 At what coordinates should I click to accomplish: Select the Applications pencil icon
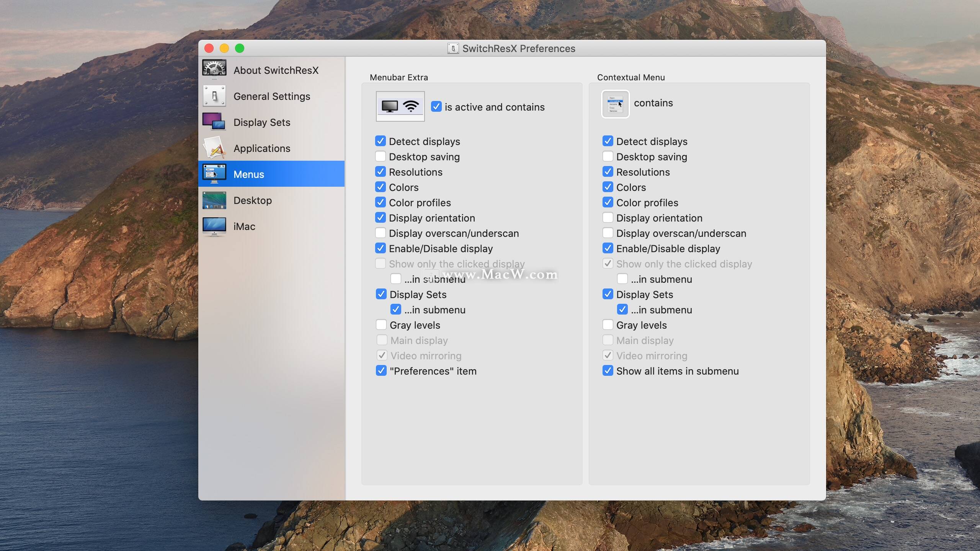214,148
